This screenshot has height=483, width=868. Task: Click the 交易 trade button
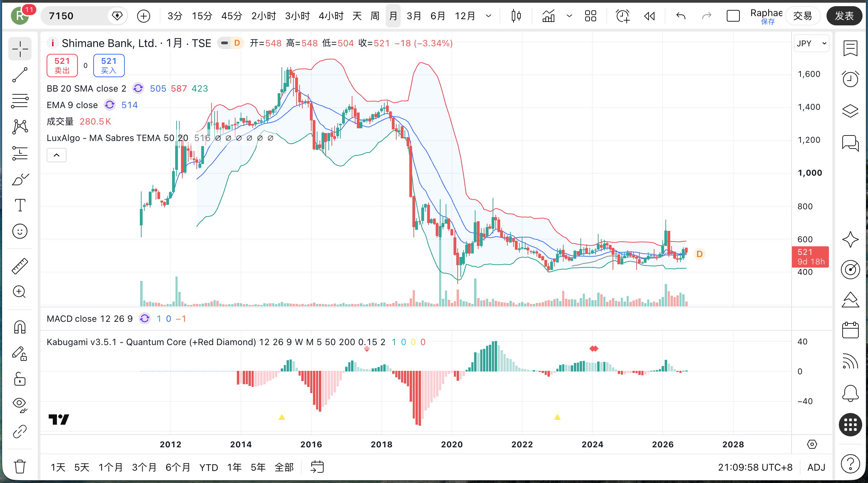coord(802,16)
